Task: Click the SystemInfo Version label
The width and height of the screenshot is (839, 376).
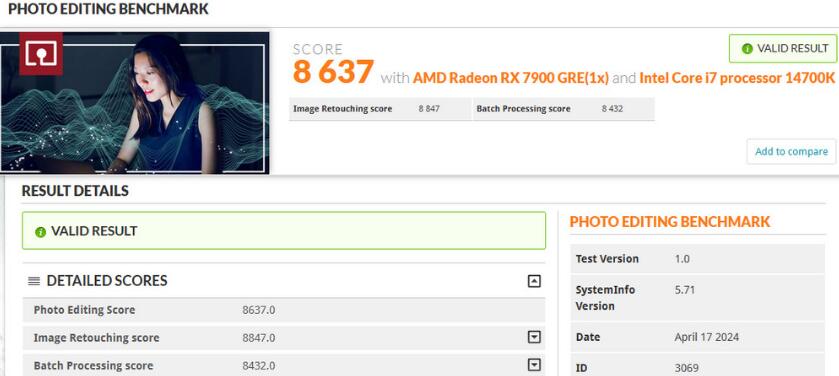Action: point(605,298)
